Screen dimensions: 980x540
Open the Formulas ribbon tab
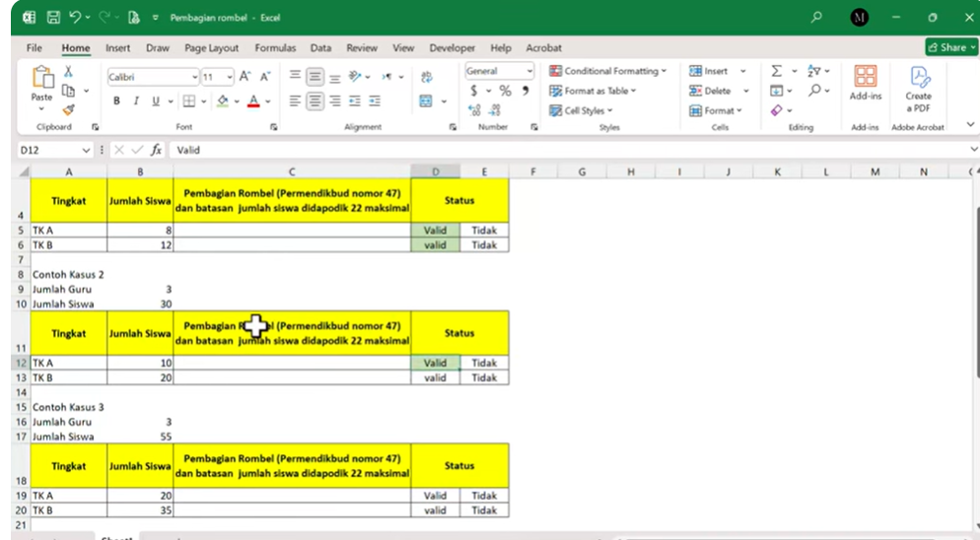point(275,47)
